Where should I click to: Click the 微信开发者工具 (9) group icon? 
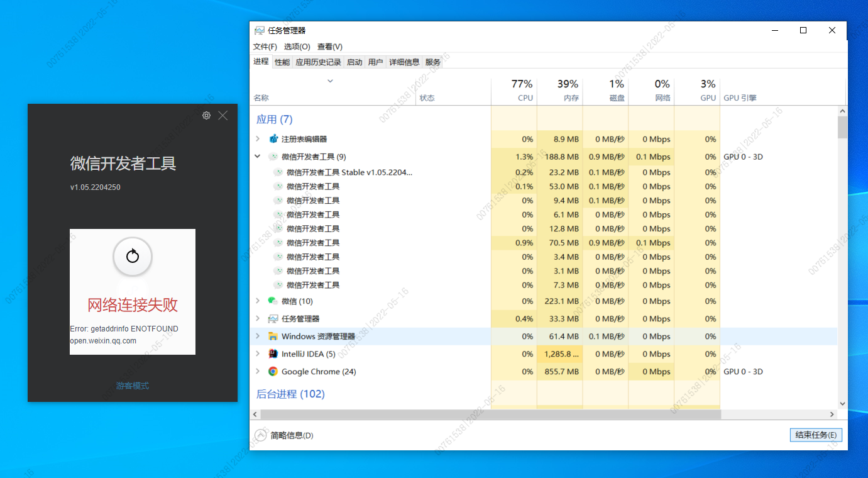(x=273, y=157)
